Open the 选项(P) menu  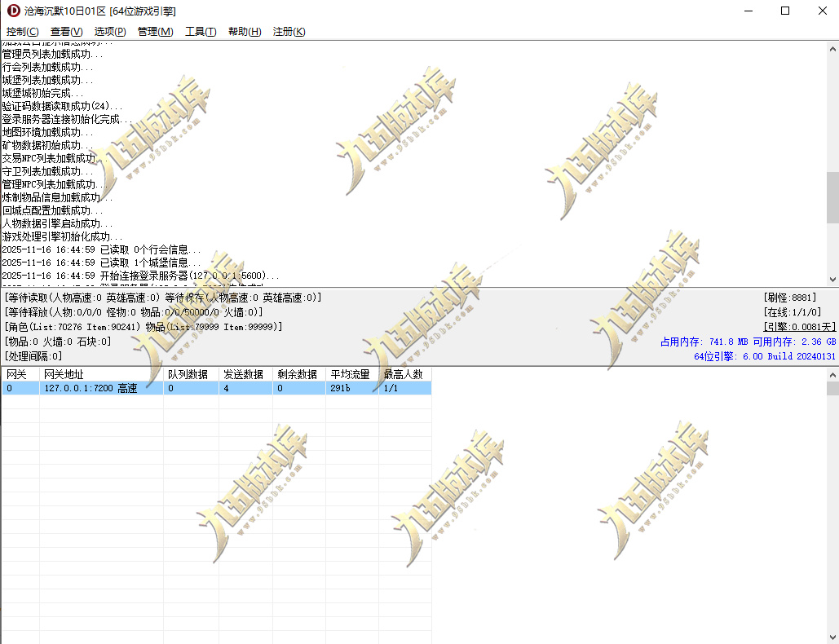tap(110, 32)
